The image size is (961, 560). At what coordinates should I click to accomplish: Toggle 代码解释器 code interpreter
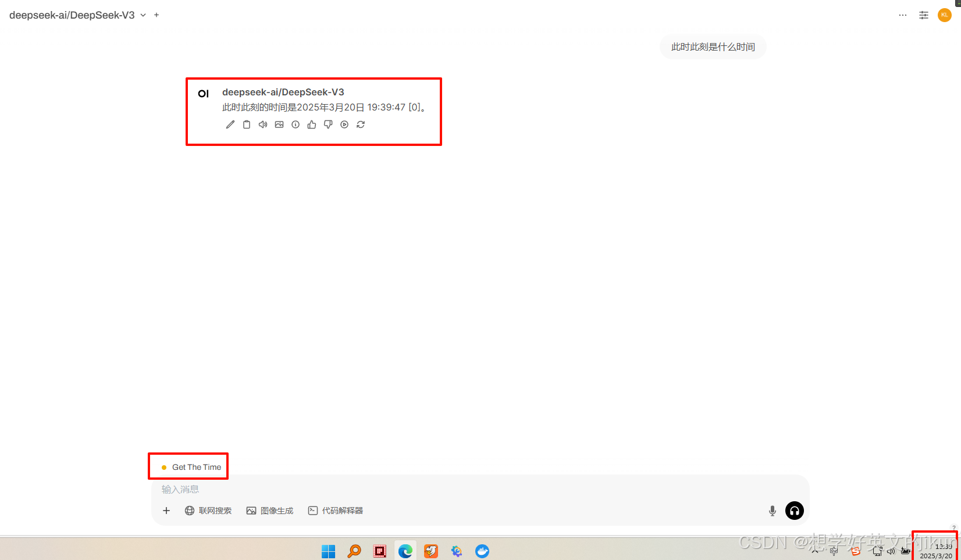click(336, 511)
